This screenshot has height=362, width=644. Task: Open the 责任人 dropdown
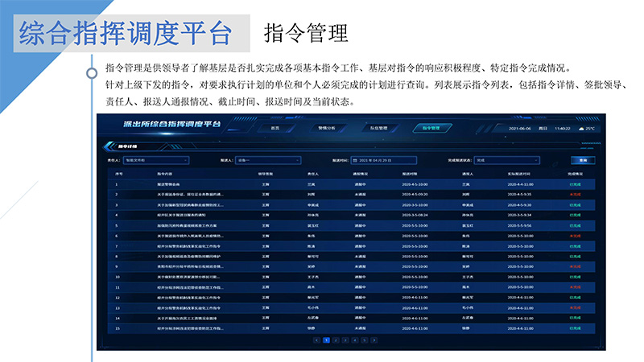(154, 160)
